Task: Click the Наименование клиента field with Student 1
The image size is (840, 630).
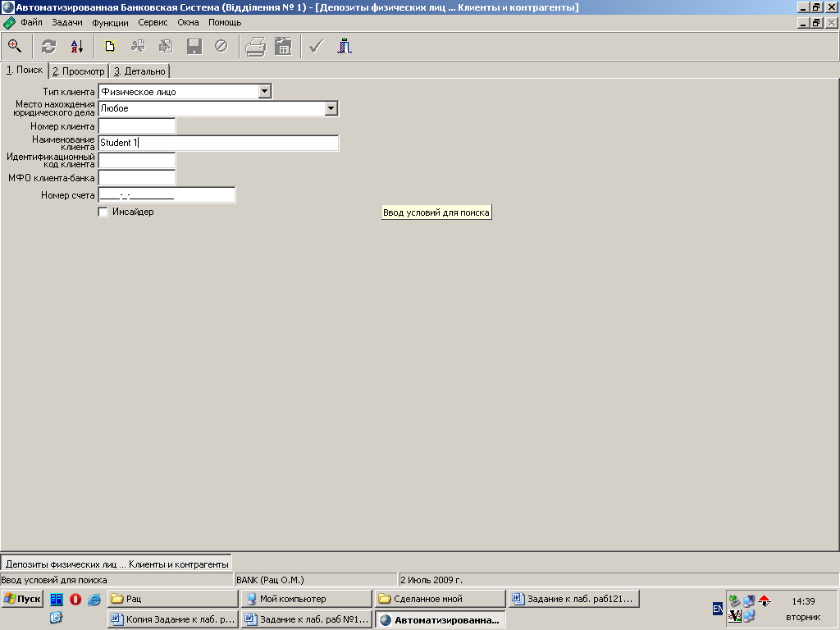Action: click(x=218, y=143)
